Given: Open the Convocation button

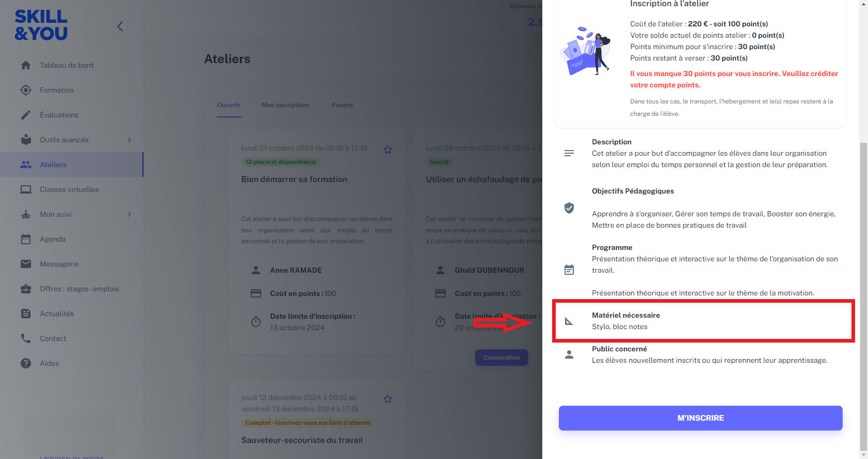Looking at the screenshot, I should click(x=501, y=358).
